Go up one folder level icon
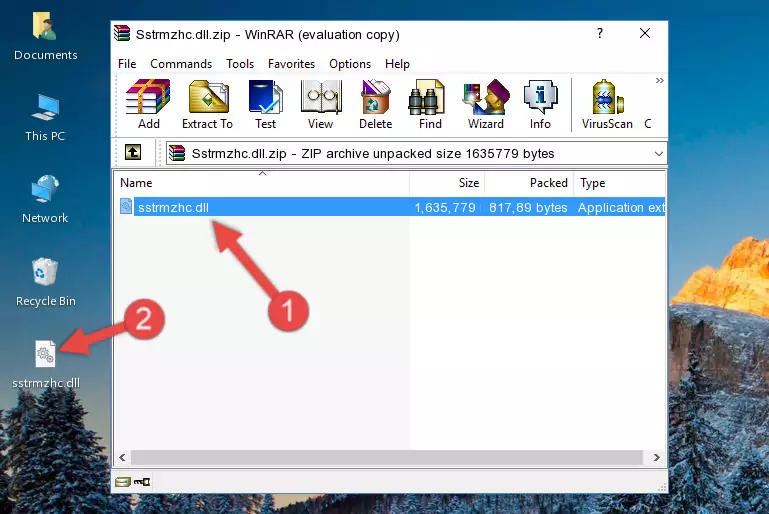The height and width of the screenshot is (514, 769). tap(133, 152)
